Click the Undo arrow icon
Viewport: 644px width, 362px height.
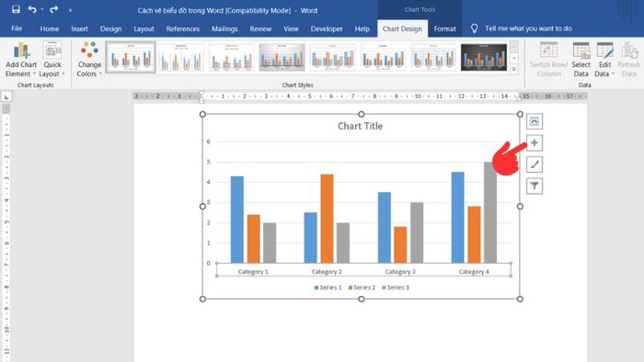point(32,9)
